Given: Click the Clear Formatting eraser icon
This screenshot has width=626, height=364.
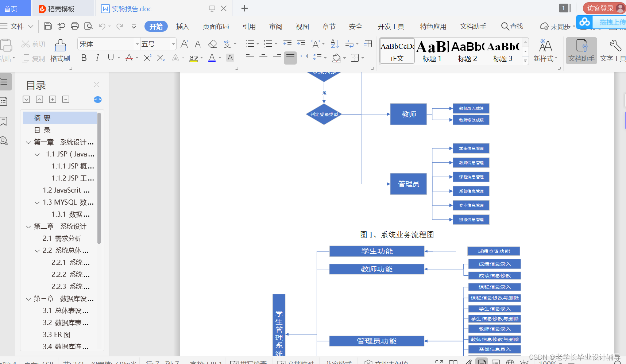Looking at the screenshot, I should [213, 43].
